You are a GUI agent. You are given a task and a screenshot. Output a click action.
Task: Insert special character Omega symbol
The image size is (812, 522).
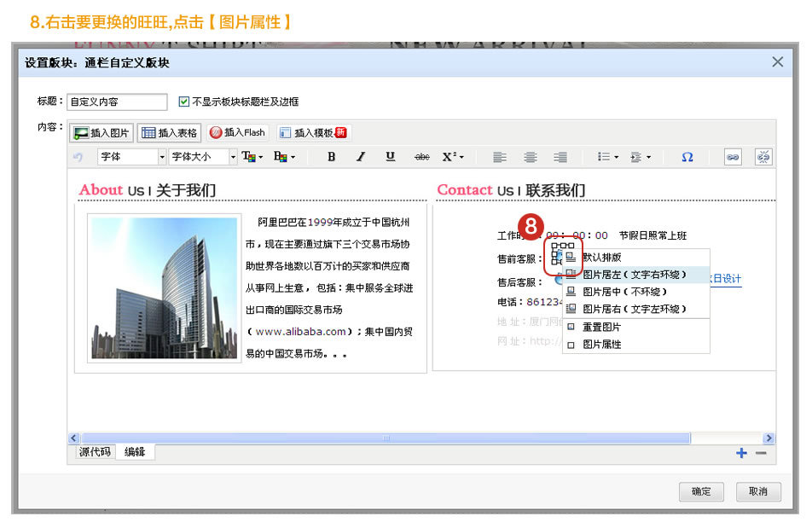(x=687, y=157)
